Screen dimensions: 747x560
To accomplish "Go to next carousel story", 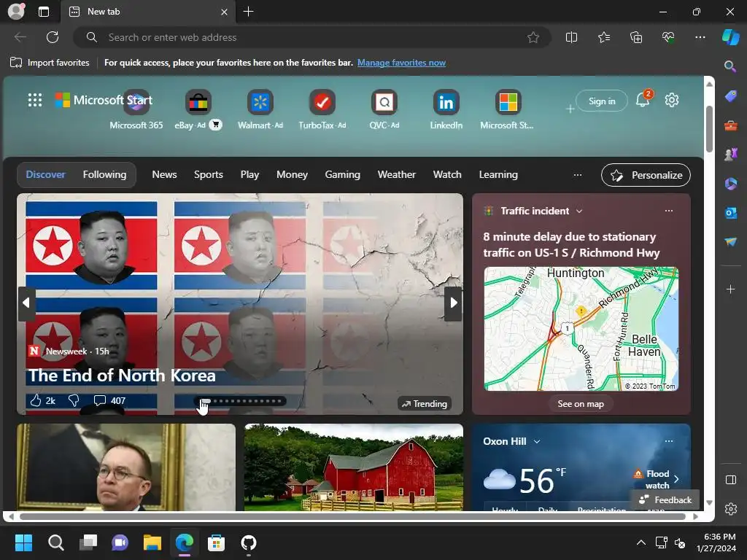I will [x=454, y=303].
